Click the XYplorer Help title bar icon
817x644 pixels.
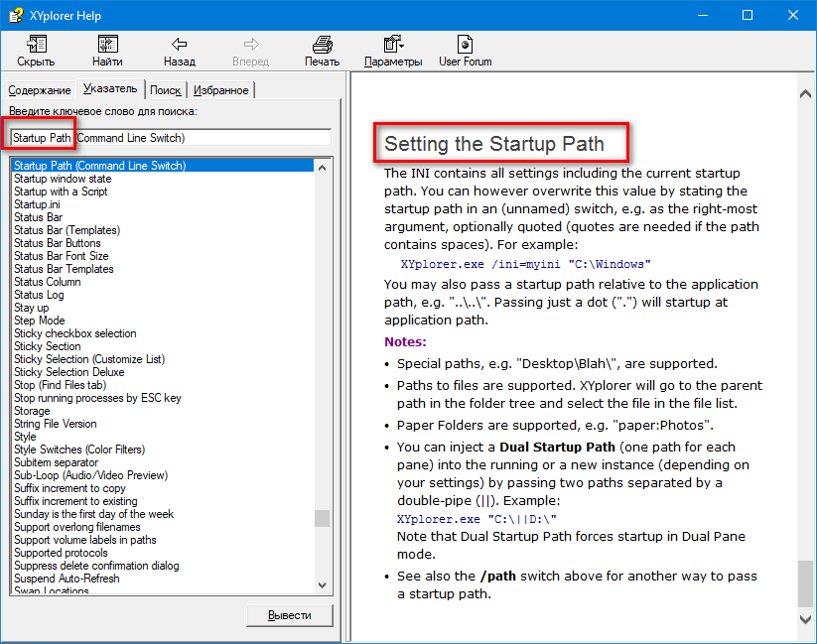pyautogui.click(x=16, y=16)
